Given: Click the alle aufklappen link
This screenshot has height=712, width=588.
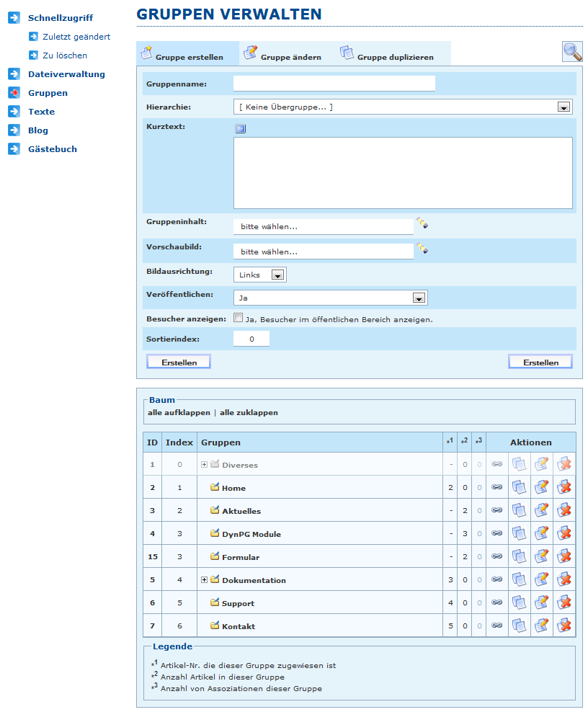Looking at the screenshot, I should click(178, 413).
